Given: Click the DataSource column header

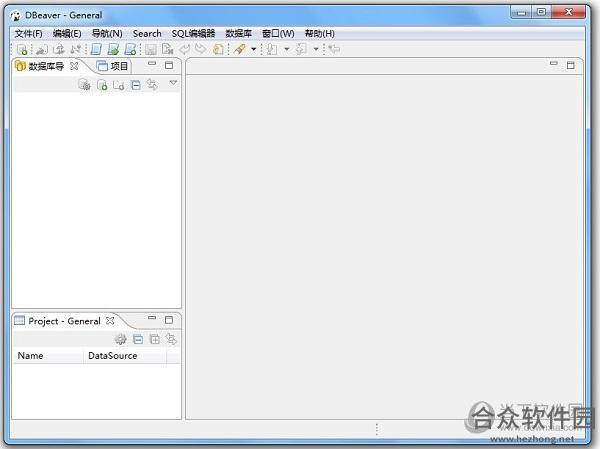Looking at the screenshot, I should click(x=125, y=356).
